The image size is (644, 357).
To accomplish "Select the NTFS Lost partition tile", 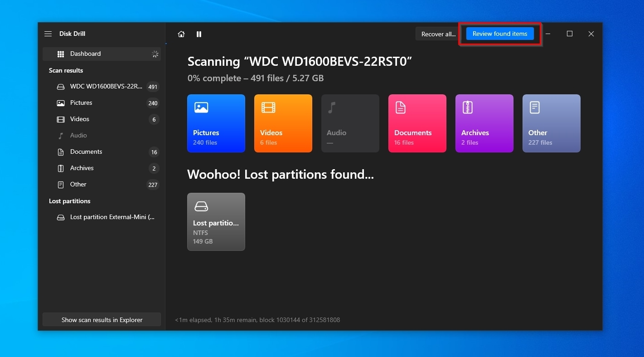I will [x=216, y=221].
